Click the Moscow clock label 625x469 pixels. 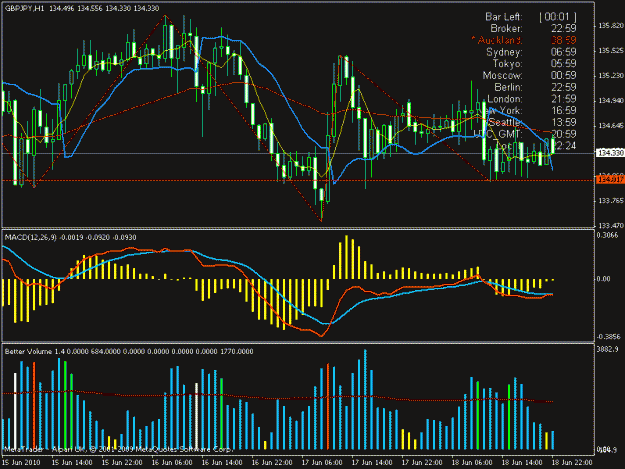(502, 75)
